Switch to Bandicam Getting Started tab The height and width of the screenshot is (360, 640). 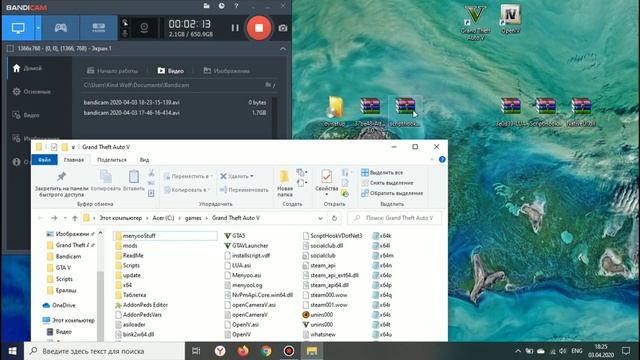point(113,71)
